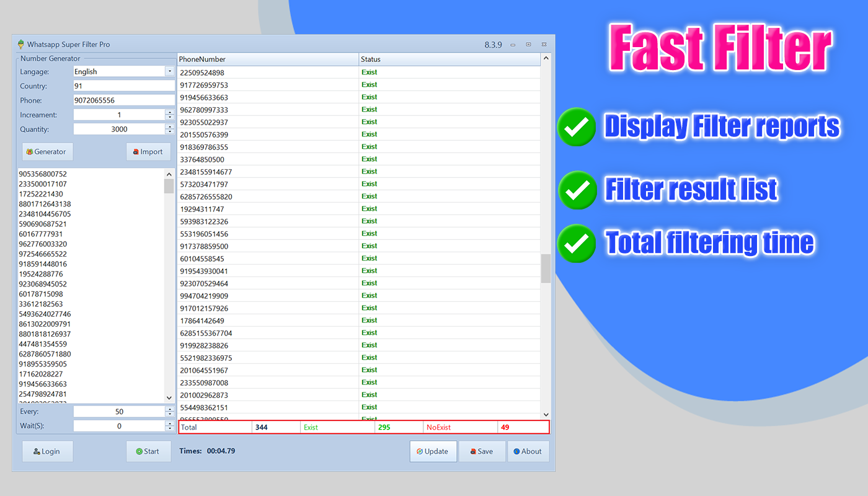Open the About window

528,451
